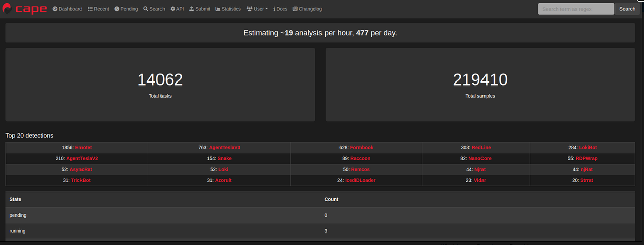This screenshot has width=644, height=245.
Task: Open the Raccoon detection link
Action: pyautogui.click(x=360, y=158)
